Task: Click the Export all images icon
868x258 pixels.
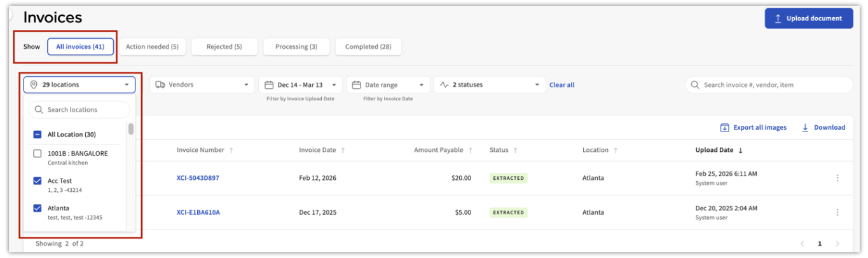Action: click(x=724, y=128)
